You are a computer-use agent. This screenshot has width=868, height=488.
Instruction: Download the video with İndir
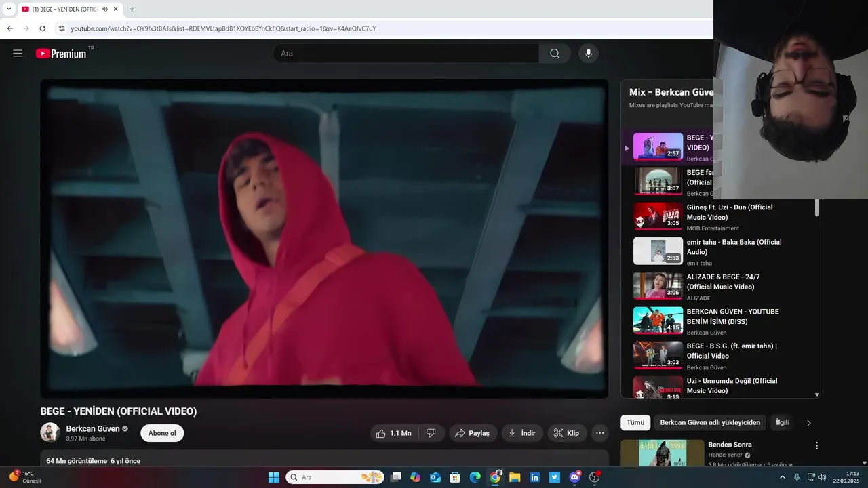(x=522, y=433)
